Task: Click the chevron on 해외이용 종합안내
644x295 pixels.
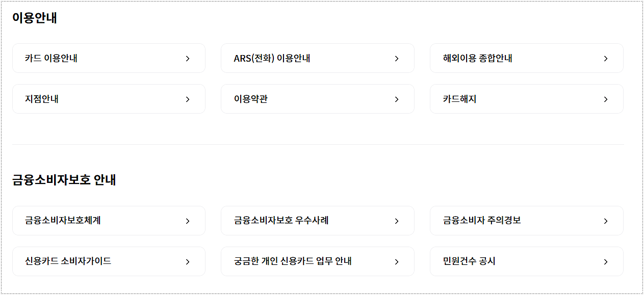Action: (x=606, y=58)
